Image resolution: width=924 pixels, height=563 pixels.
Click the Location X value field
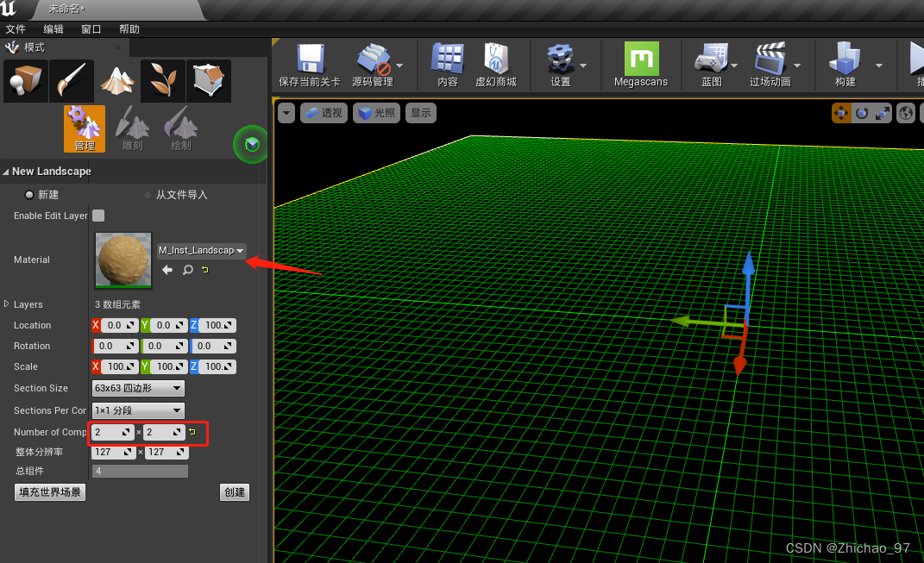pyautogui.click(x=119, y=325)
